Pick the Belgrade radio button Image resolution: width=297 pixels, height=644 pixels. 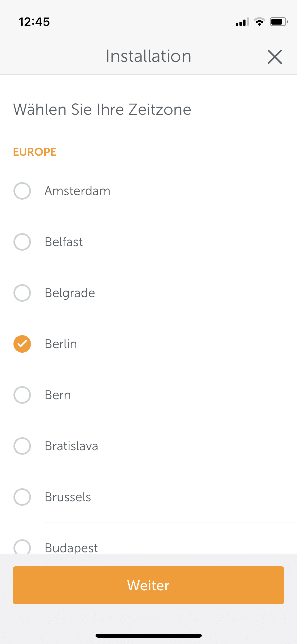pos(22,293)
